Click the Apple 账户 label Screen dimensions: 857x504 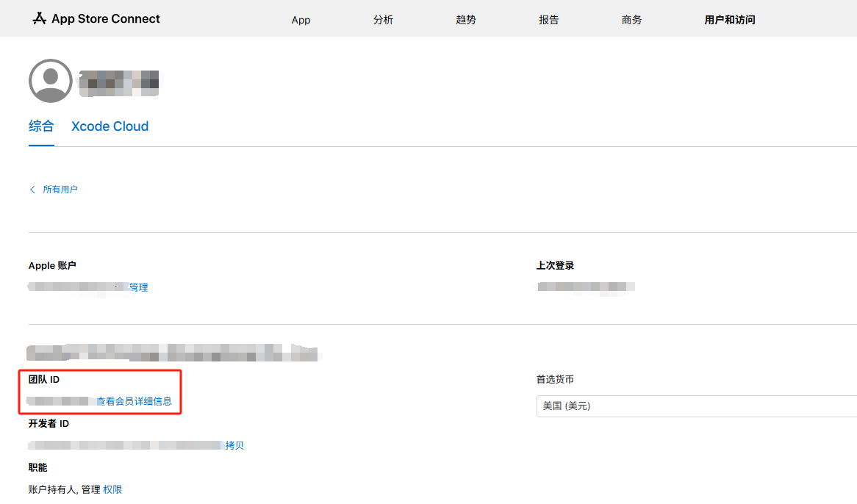52,265
